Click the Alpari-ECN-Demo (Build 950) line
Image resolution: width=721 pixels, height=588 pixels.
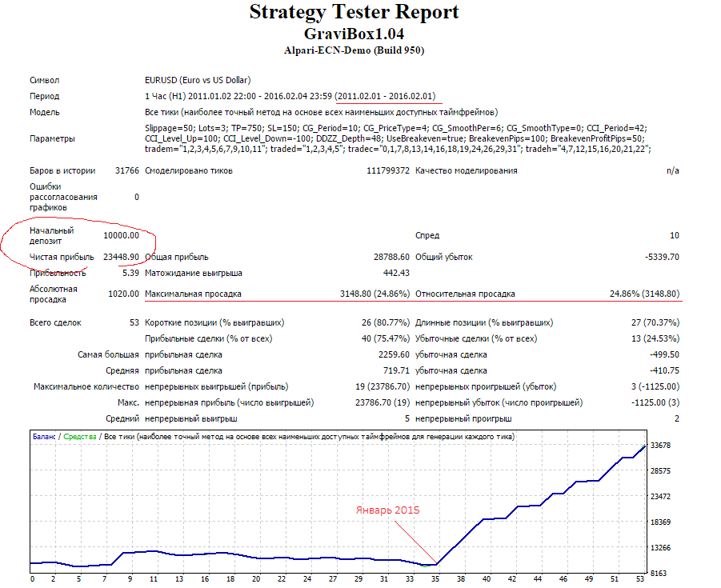pyautogui.click(x=354, y=50)
